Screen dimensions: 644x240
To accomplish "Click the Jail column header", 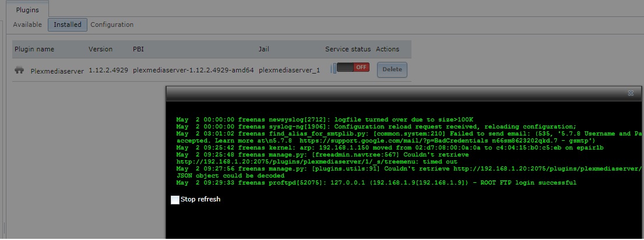I will pos(263,49).
